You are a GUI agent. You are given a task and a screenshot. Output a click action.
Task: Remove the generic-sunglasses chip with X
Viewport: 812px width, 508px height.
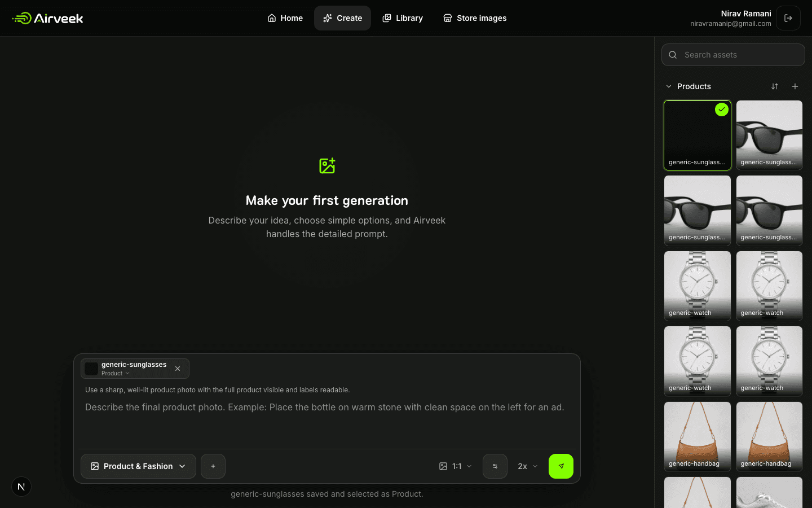178,369
